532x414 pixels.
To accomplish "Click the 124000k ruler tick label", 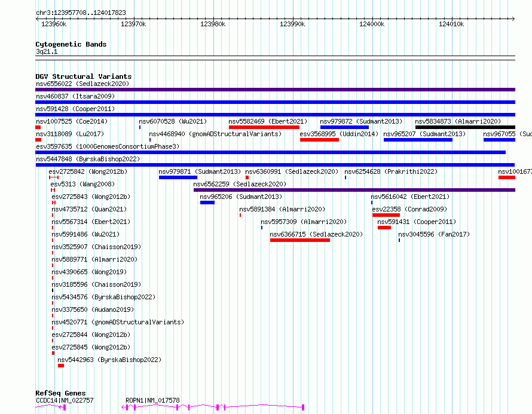I will click(x=372, y=24).
